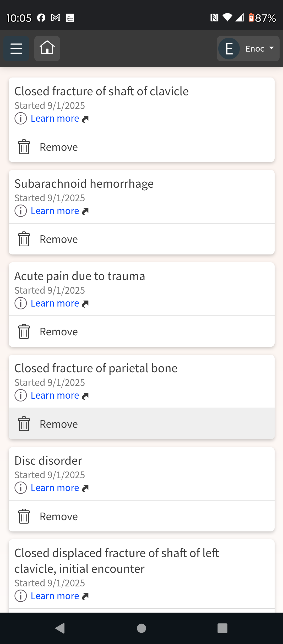Click external link arrow beside Disc disorder Learn more
The height and width of the screenshot is (644, 283).
coord(85,488)
